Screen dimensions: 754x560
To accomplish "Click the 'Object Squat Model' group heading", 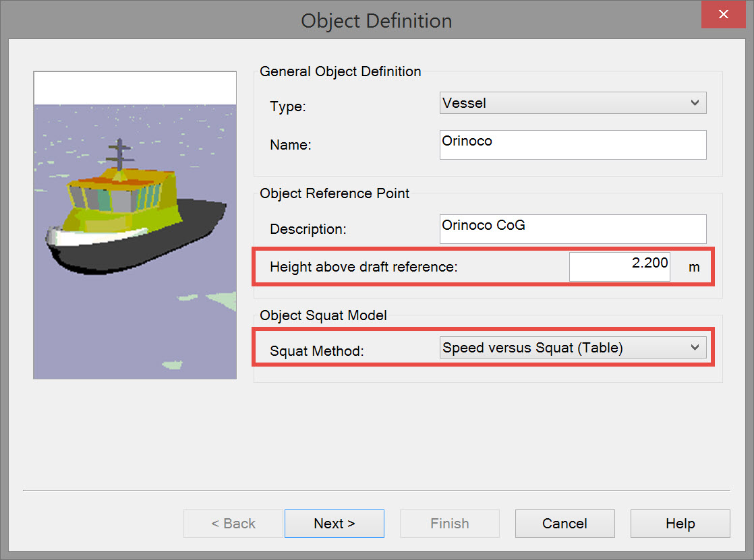I will tap(323, 315).
